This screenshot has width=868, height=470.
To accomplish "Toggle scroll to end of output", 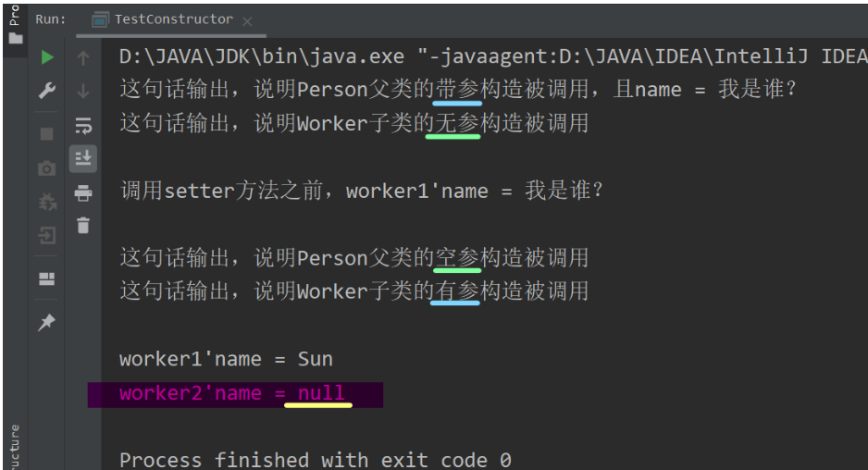I will click(x=83, y=158).
